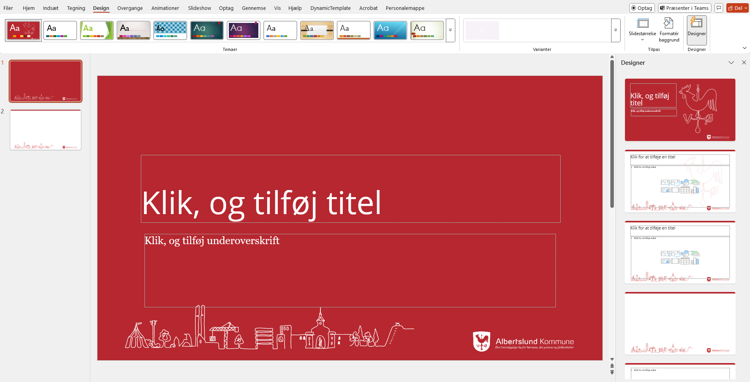Viewport: 750px width, 382px height.
Task: Choose the white design with faint rooster watermark
Action: [680, 181]
